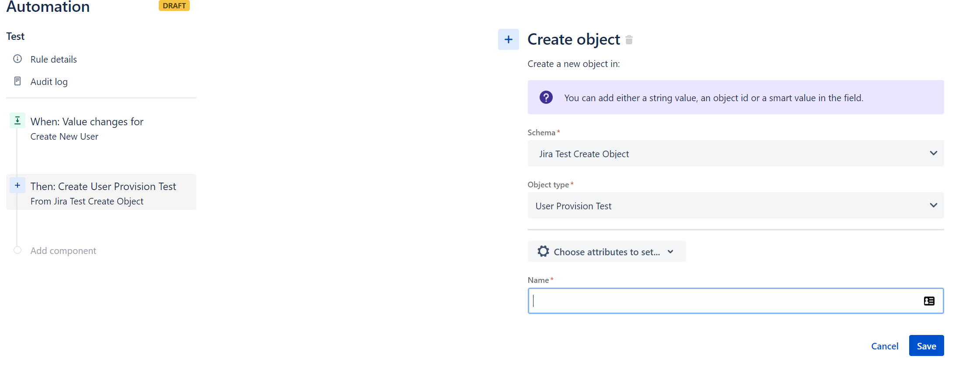
Task: Click the Schema field label
Action: coord(541,132)
